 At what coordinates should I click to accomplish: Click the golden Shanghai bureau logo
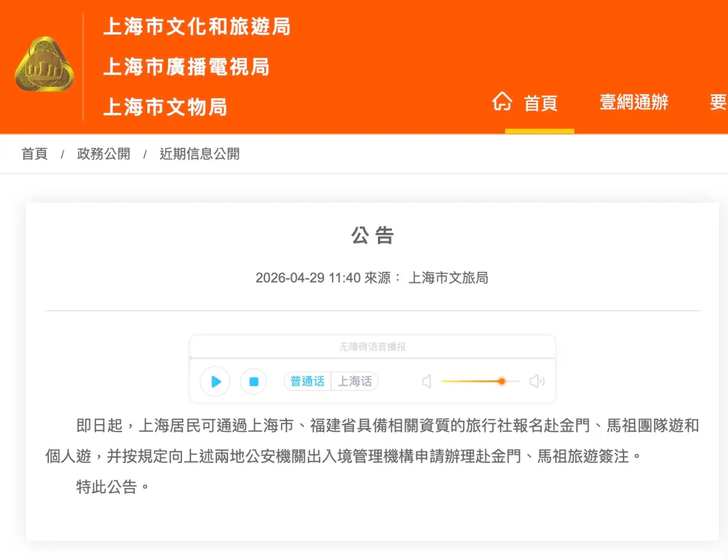(x=44, y=64)
